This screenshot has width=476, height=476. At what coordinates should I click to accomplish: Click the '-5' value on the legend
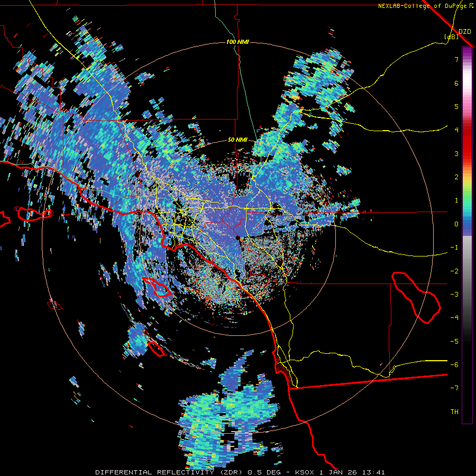coord(454,341)
